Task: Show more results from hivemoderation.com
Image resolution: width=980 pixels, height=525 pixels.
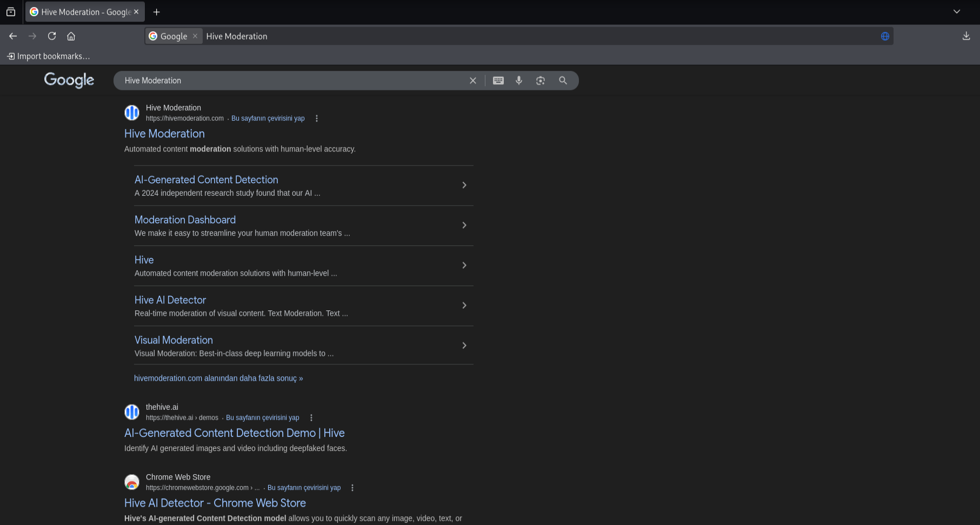Action: tap(218, 378)
